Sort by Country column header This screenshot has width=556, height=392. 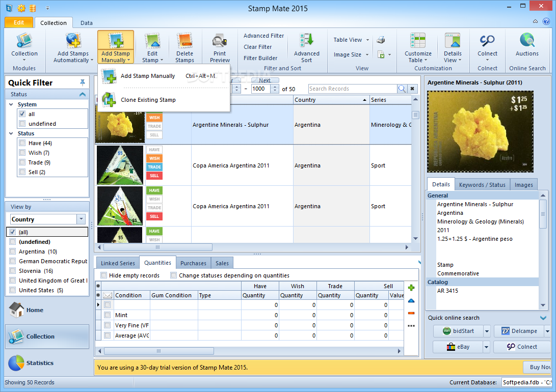pyautogui.click(x=331, y=100)
